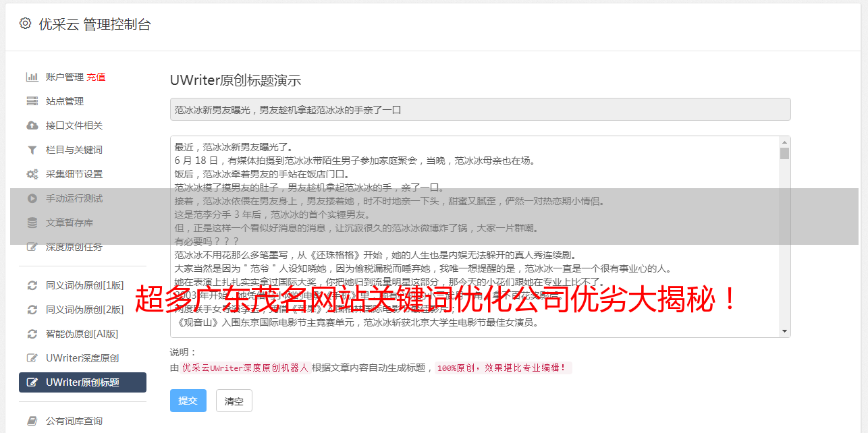The height and width of the screenshot is (433, 868).
Task: Click the gear icon beside 优采云 管理控制台
Action: 25,24
